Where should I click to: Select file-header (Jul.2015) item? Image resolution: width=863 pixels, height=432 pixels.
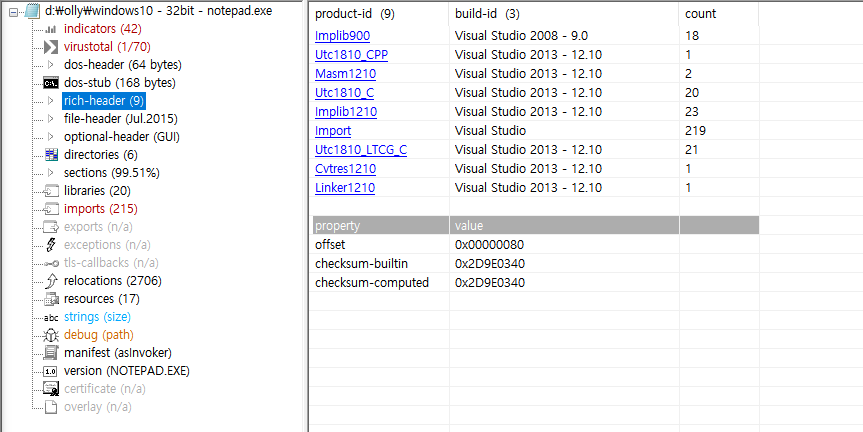click(121, 119)
